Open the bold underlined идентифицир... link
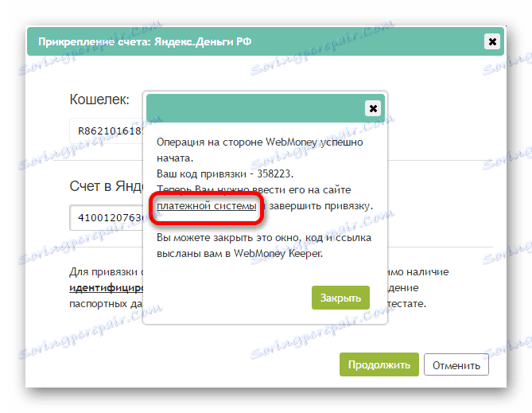 click(x=107, y=288)
